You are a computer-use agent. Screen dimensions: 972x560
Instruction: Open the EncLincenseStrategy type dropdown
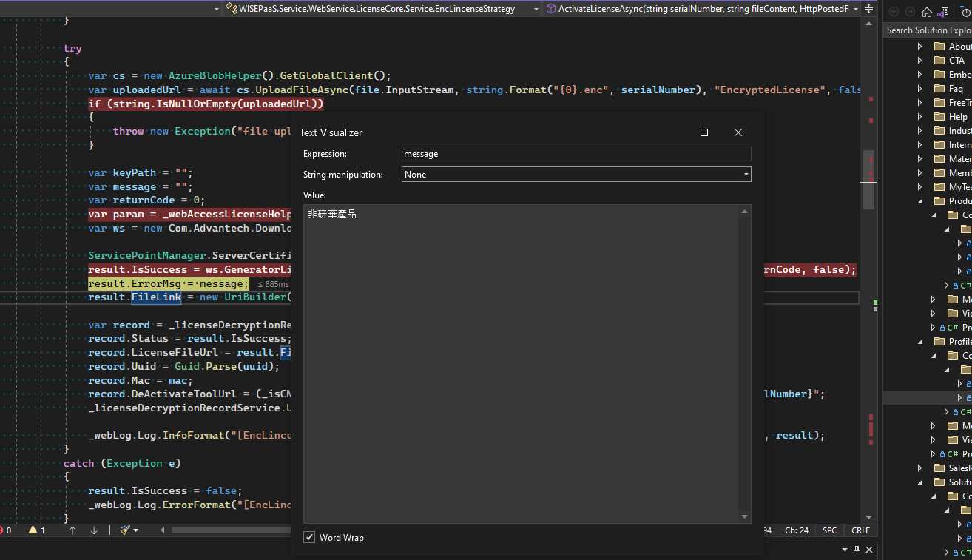(534, 9)
